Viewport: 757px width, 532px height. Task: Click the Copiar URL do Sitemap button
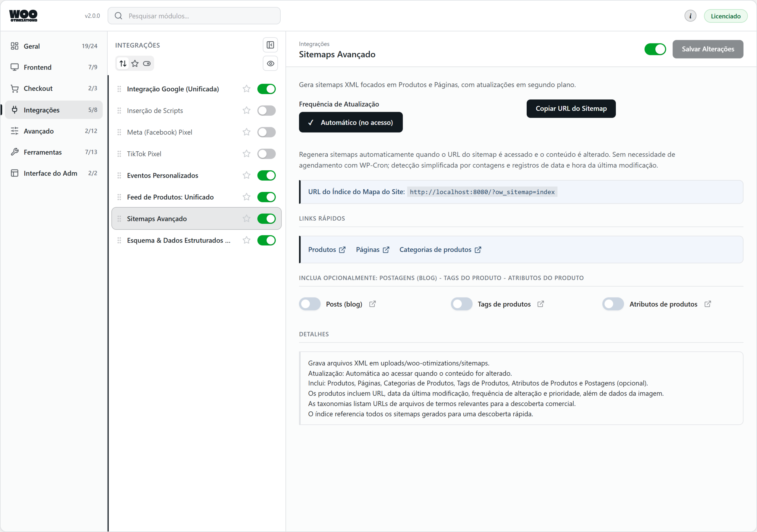pos(571,109)
